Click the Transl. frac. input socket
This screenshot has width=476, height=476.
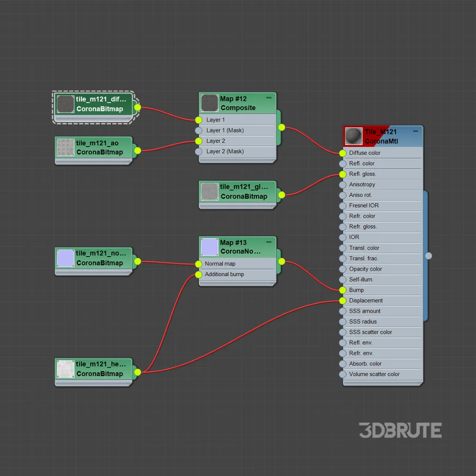[x=343, y=259]
